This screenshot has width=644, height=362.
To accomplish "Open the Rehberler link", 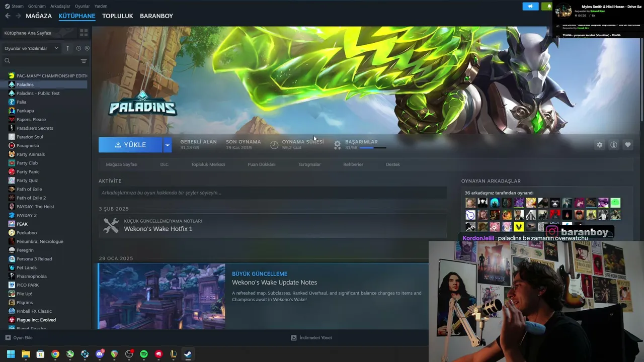I will click(353, 164).
